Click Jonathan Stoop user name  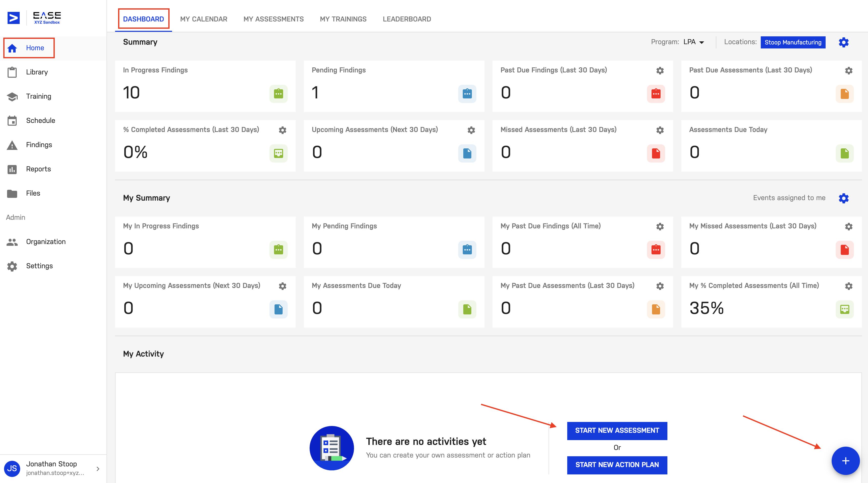pos(51,464)
